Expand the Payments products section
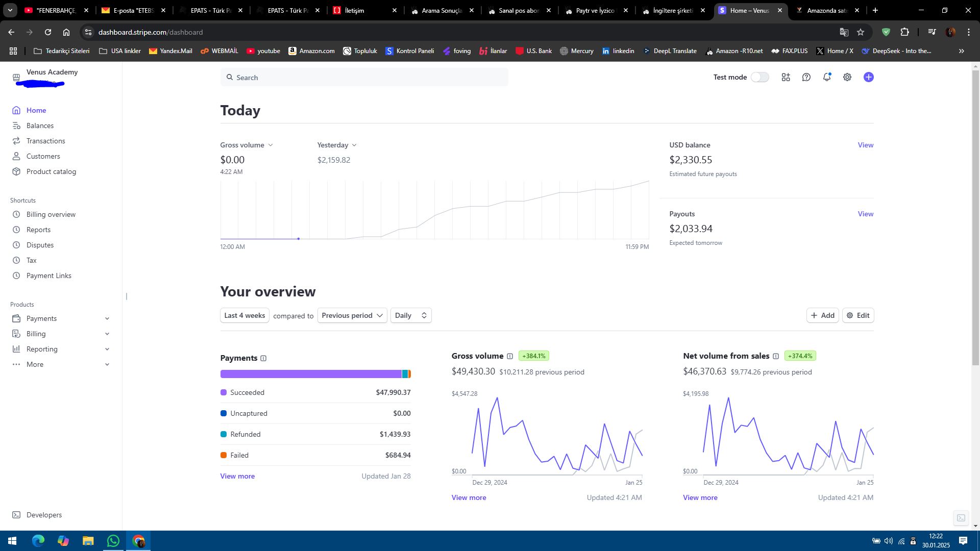 (x=61, y=318)
